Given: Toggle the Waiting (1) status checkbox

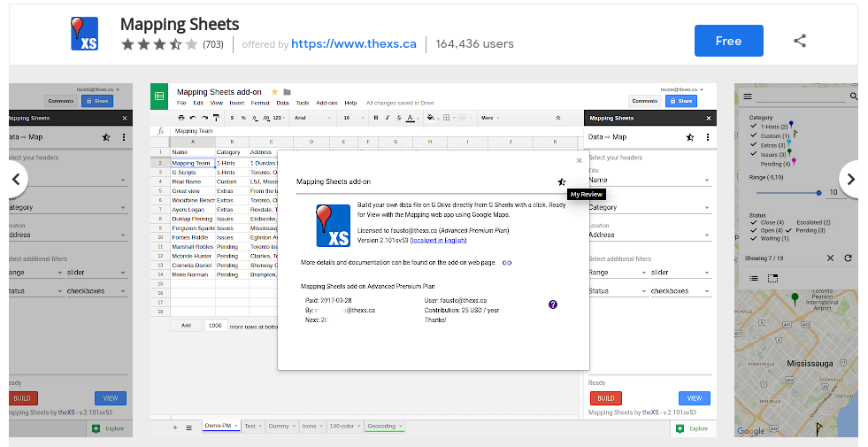Looking at the screenshot, I should point(753,238).
